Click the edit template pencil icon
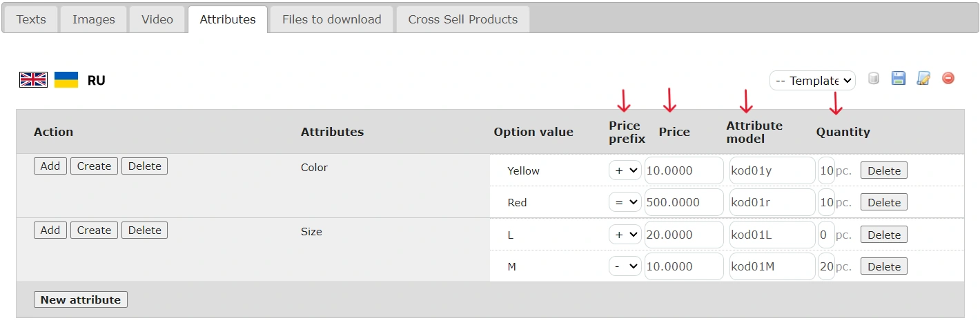This screenshot has height=325, width=980. pos(923,79)
